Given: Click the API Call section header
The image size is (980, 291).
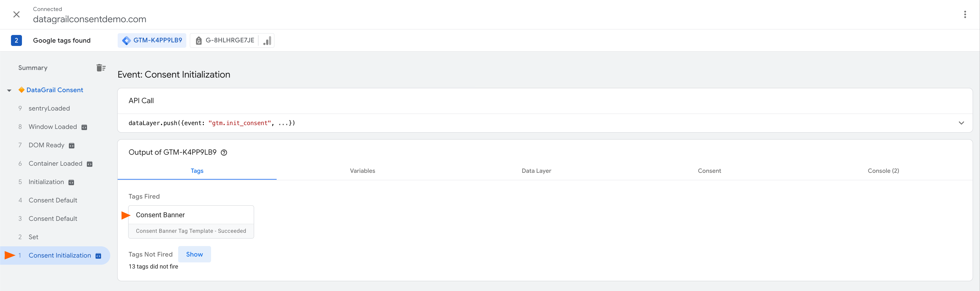Looking at the screenshot, I should (141, 101).
